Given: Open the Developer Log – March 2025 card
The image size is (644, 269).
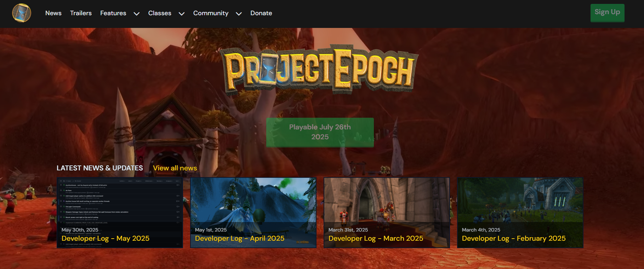Looking at the screenshot, I should click(387, 213).
